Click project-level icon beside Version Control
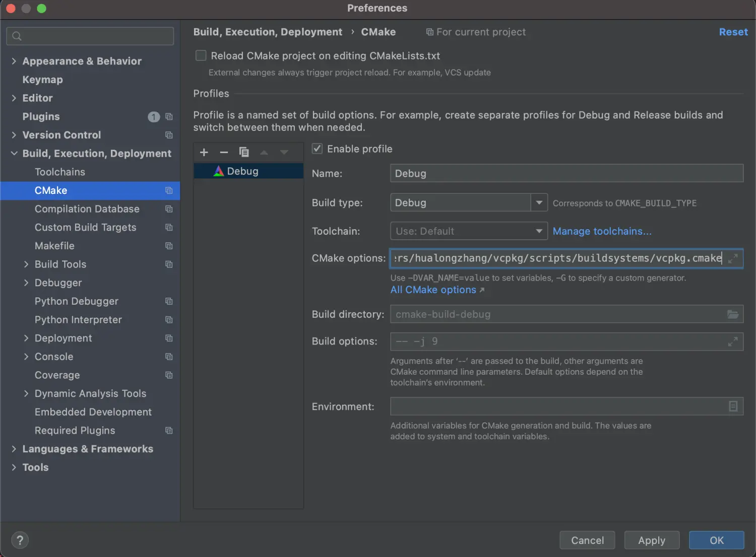The image size is (756, 557). [169, 135]
